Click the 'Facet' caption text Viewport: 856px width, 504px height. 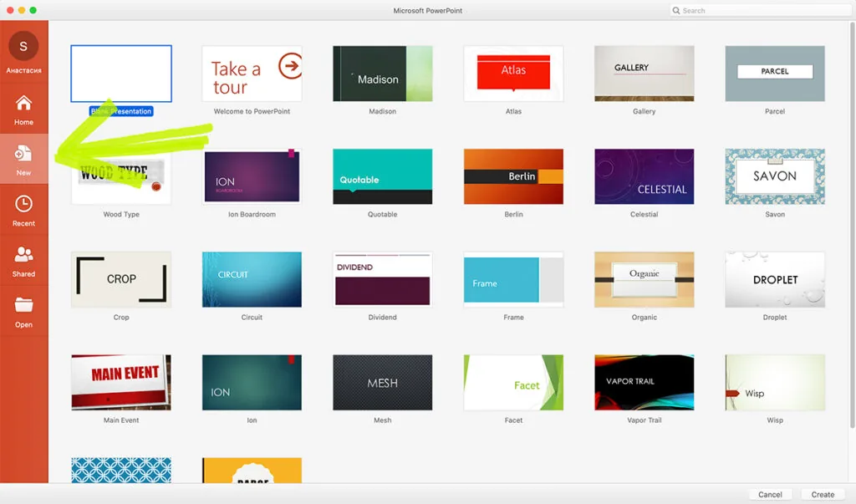point(513,420)
